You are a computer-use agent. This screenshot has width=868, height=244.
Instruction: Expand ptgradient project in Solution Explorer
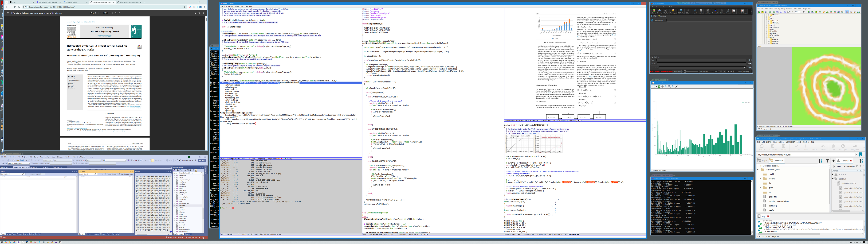[x=174, y=206]
